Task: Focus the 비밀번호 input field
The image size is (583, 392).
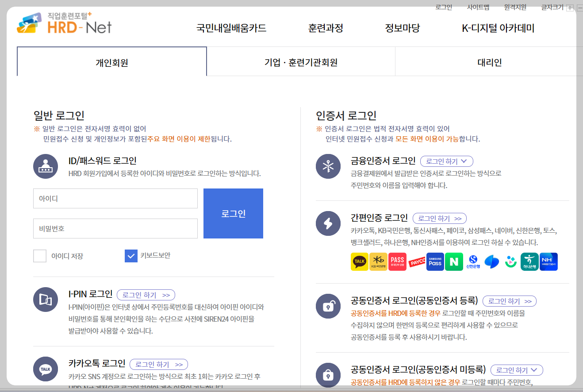Action: click(115, 229)
